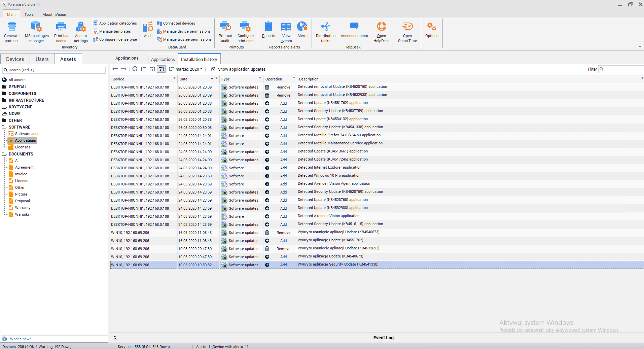Click the Filter input field
This screenshot has width=644, height=349.
pyautogui.click(x=622, y=69)
